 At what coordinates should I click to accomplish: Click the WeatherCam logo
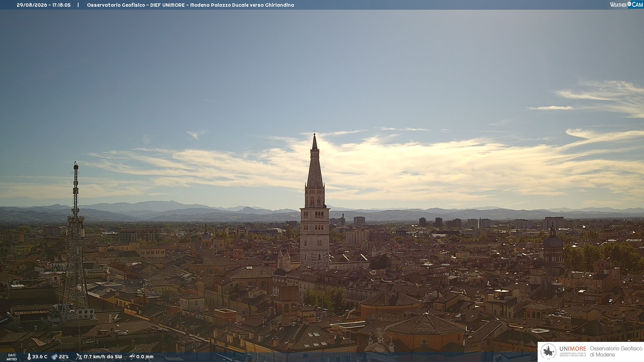point(627,5)
